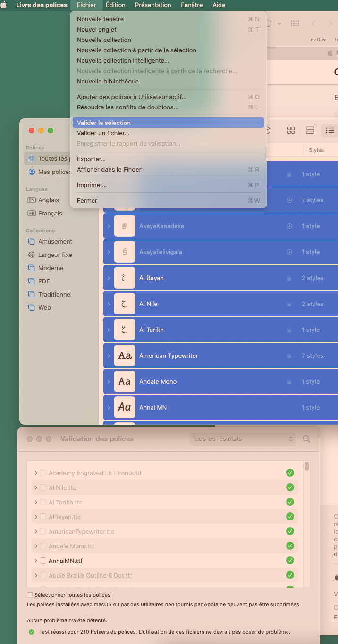Expand the American Typewriter font row

tap(109, 356)
